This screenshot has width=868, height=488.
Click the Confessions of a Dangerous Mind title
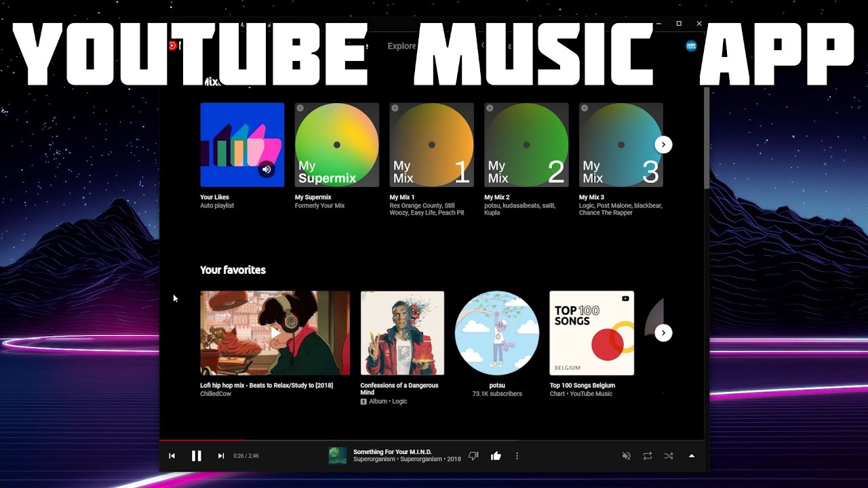(399, 388)
